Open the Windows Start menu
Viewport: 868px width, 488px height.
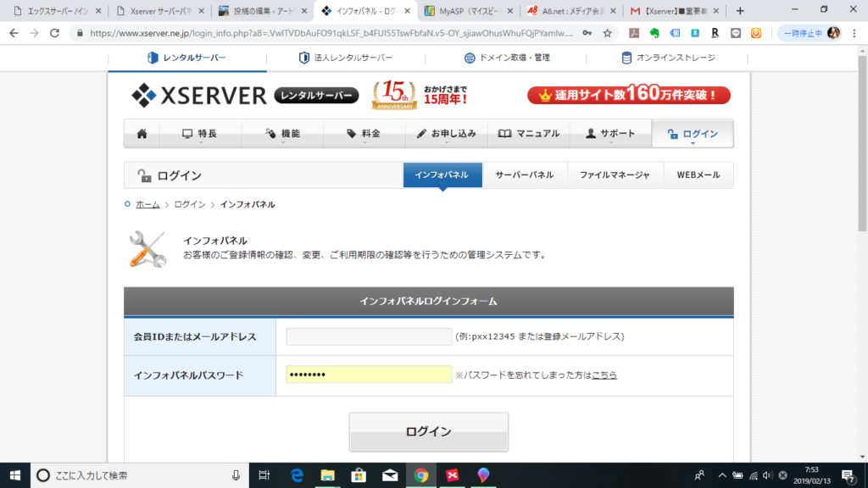[x=15, y=475]
